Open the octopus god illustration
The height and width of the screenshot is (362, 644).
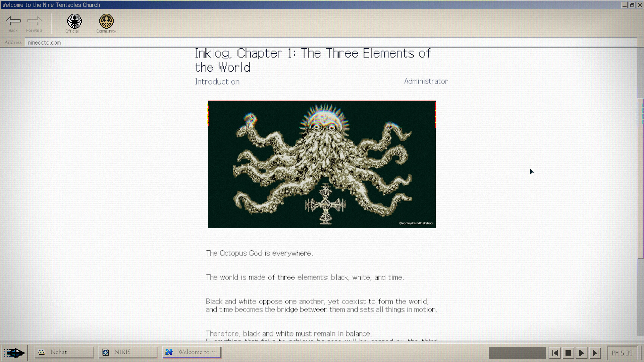(322, 164)
